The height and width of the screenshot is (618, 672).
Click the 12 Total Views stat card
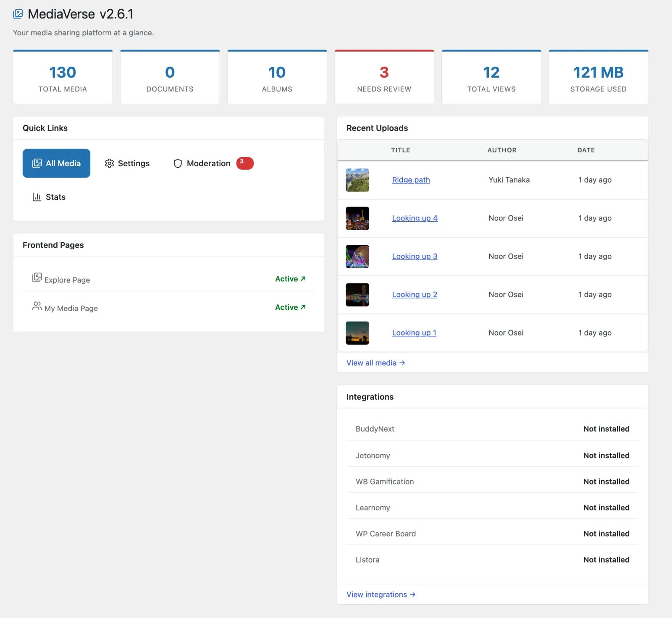[491, 77]
